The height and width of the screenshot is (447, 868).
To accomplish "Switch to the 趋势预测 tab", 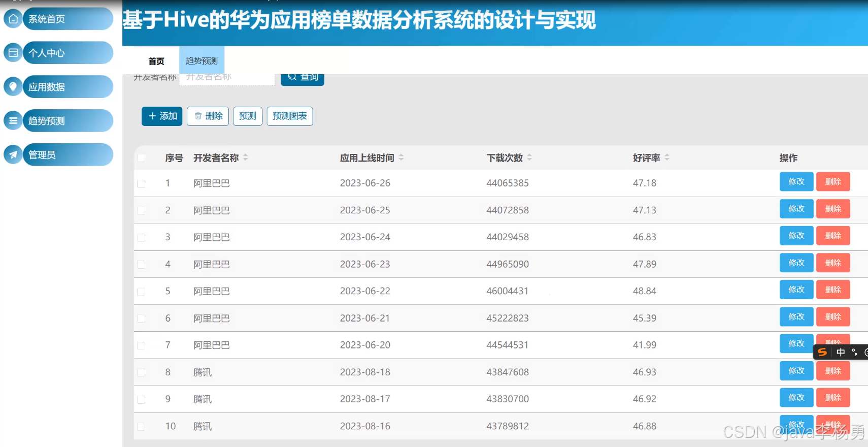I will [x=202, y=61].
